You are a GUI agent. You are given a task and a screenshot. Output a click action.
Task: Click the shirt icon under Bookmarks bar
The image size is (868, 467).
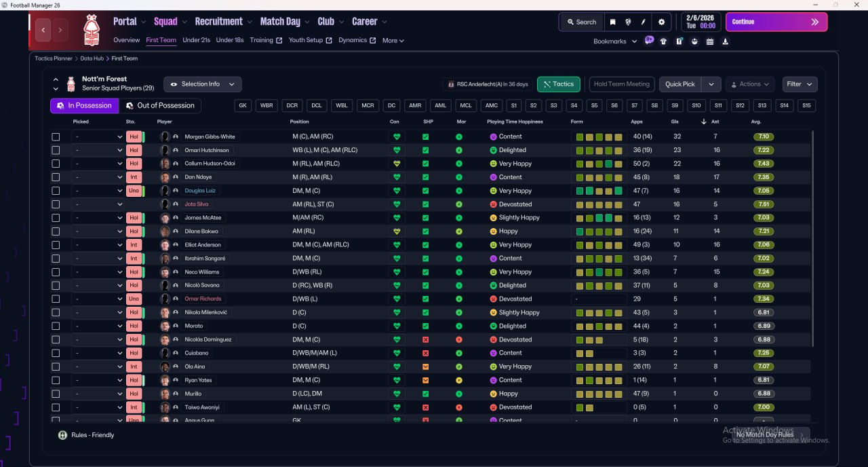tap(663, 41)
